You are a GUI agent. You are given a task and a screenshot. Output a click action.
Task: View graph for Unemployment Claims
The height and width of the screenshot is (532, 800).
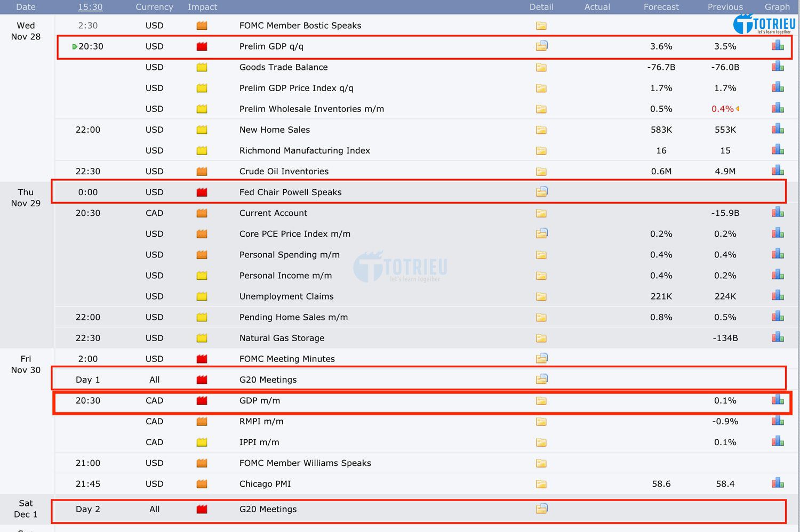[x=778, y=296]
